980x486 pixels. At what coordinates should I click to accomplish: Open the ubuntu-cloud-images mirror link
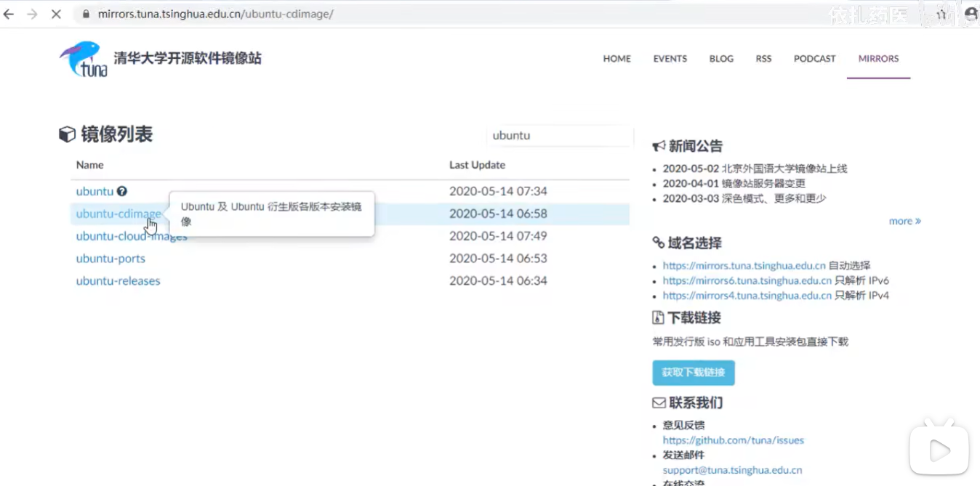[132, 236]
